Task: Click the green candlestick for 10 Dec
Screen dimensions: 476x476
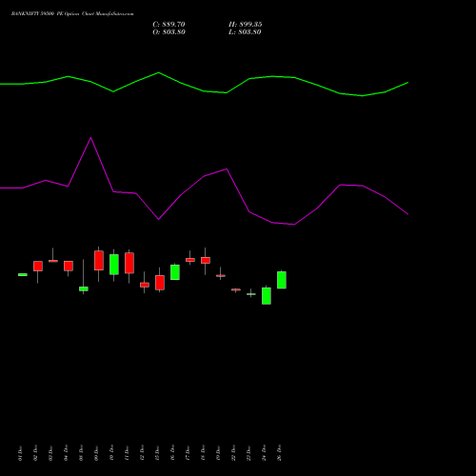Action: (x=114, y=265)
